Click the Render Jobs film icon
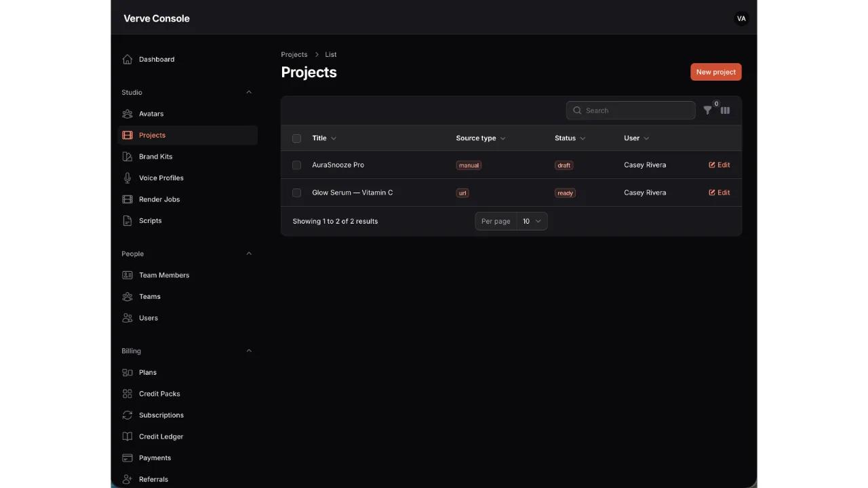Viewport: 868px width, 488px height. 127,199
